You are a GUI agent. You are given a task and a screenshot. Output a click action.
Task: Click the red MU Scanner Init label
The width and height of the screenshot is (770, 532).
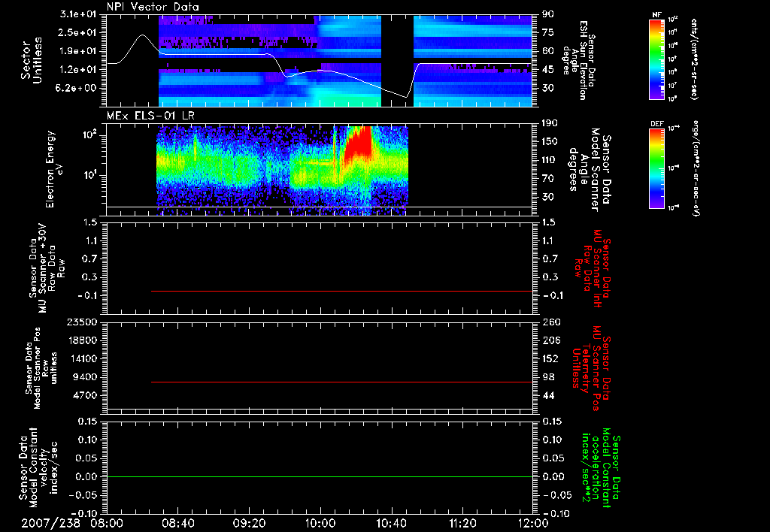pyautogui.click(x=593, y=268)
